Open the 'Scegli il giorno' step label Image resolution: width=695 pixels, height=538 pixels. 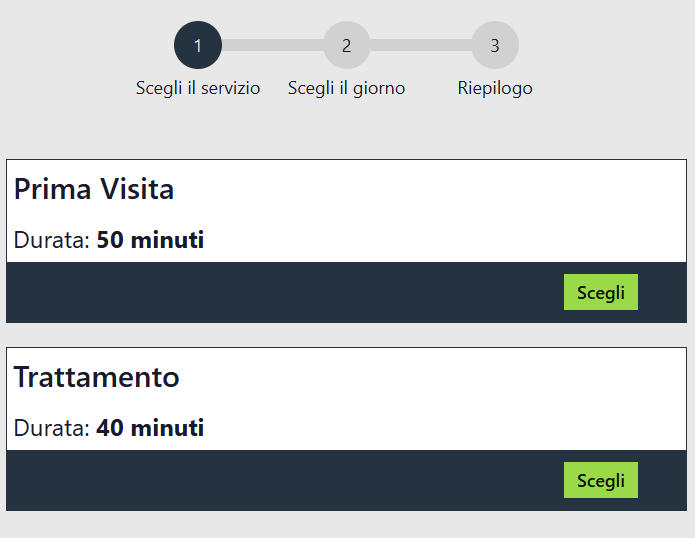(x=346, y=88)
